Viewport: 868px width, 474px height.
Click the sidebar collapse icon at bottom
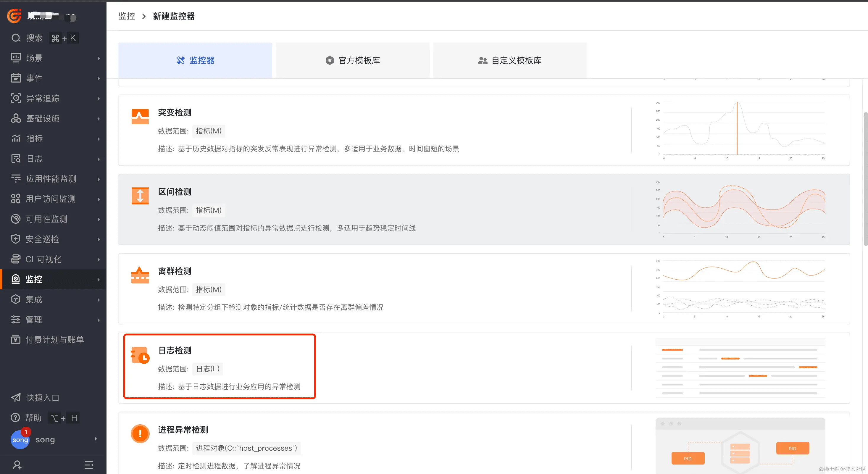[x=89, y=465]
